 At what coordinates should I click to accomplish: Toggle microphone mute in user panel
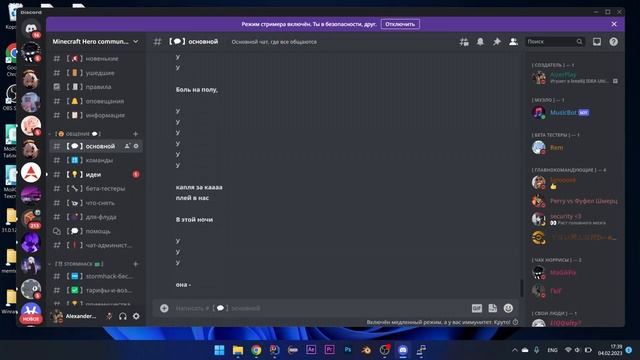(x=109, y=316)
